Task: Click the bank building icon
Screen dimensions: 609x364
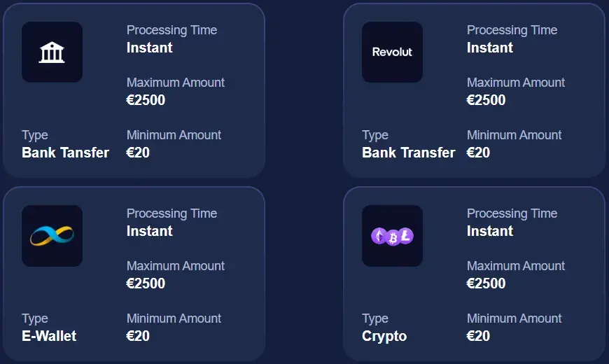Action: click(52, 52)
